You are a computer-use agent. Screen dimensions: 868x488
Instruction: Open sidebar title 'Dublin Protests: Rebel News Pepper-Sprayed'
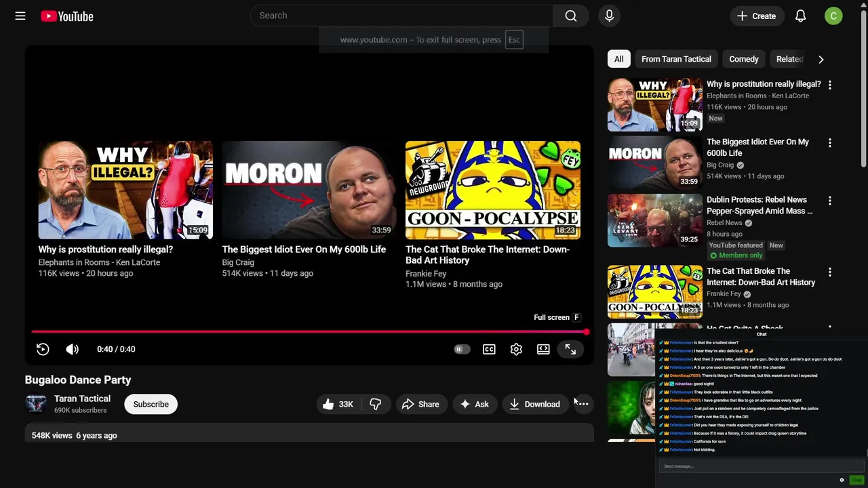coord(759,205)
